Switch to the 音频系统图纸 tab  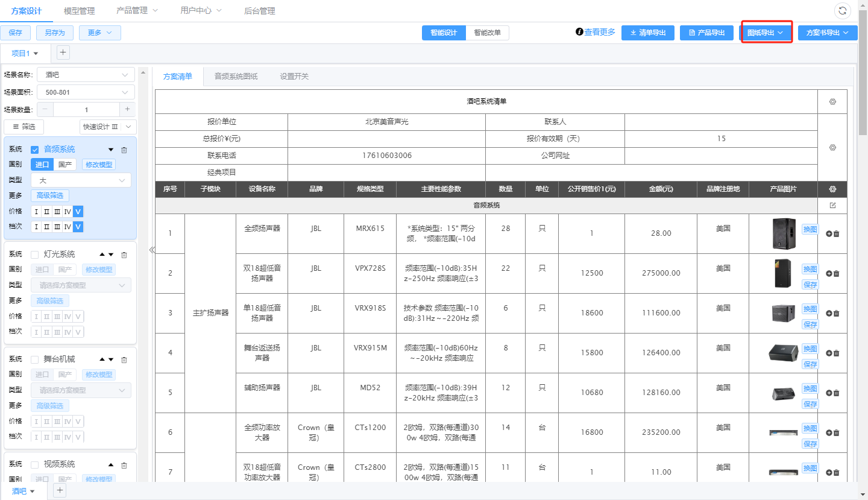click(236, 77)
